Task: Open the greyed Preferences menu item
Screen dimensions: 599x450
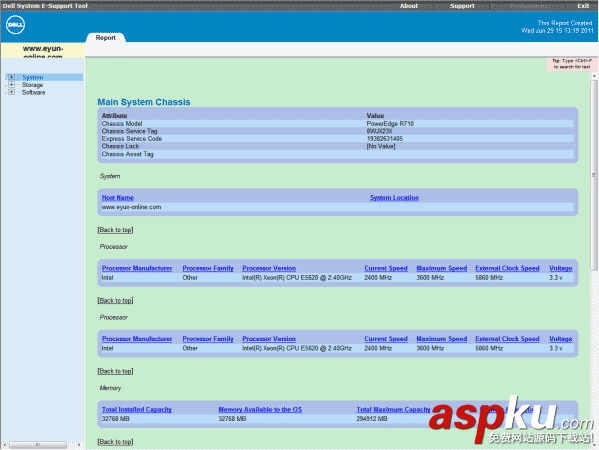Action: tap(528, 6)
